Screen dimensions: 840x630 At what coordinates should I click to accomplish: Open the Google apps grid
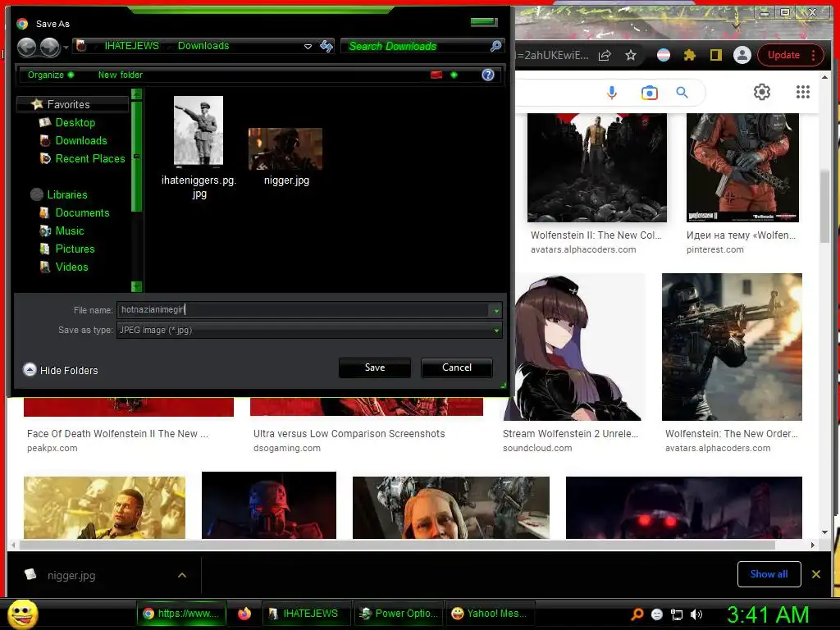click(802, 92)
